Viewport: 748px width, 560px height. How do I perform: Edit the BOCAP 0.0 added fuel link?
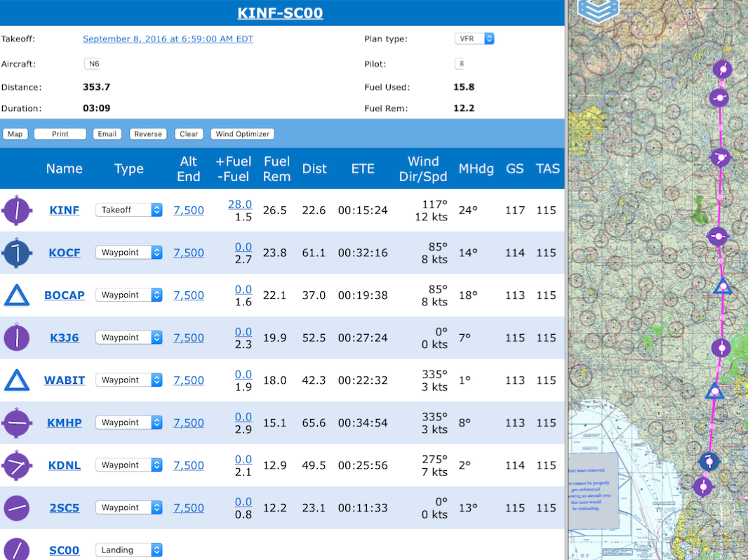tap(243, 289)
